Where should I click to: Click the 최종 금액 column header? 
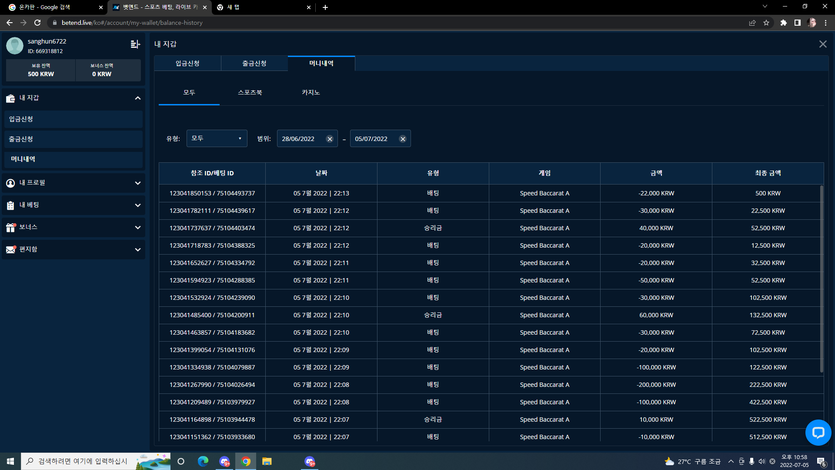tap(767, 173)
